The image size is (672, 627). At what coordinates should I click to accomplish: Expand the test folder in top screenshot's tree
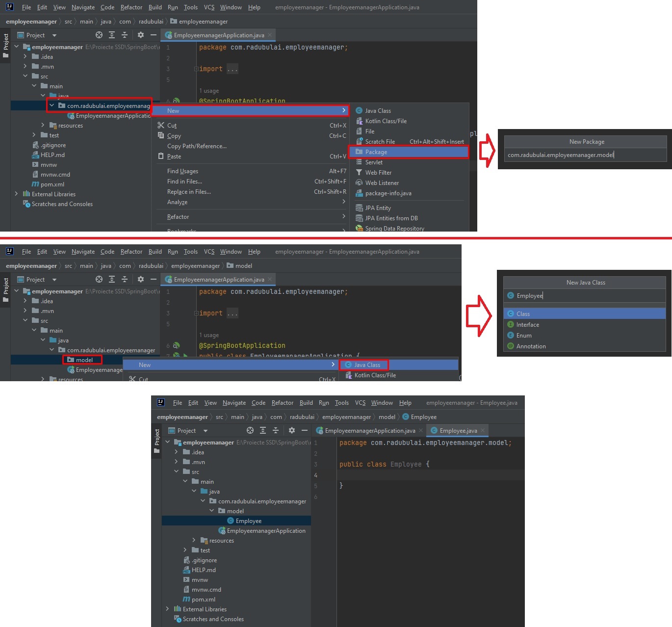[34, 135]
